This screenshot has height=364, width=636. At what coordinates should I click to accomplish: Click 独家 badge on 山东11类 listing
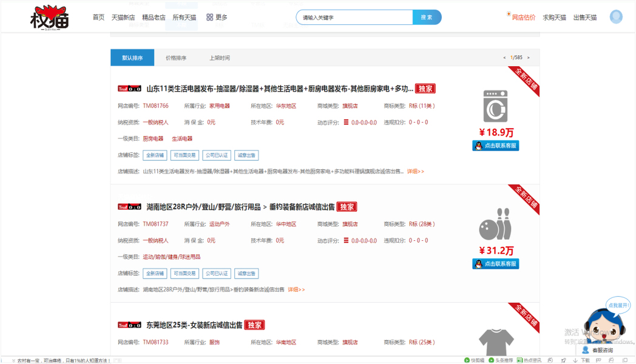[425, 89]
